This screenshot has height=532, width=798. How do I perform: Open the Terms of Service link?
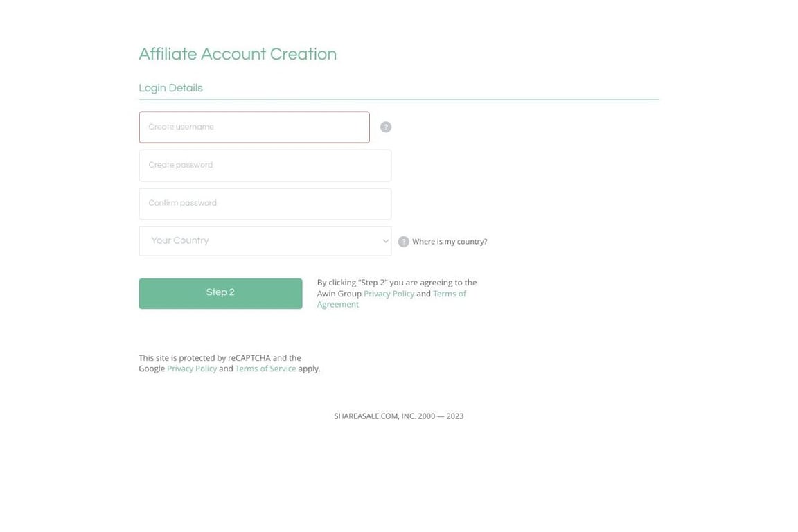click(x=265, y=368)
